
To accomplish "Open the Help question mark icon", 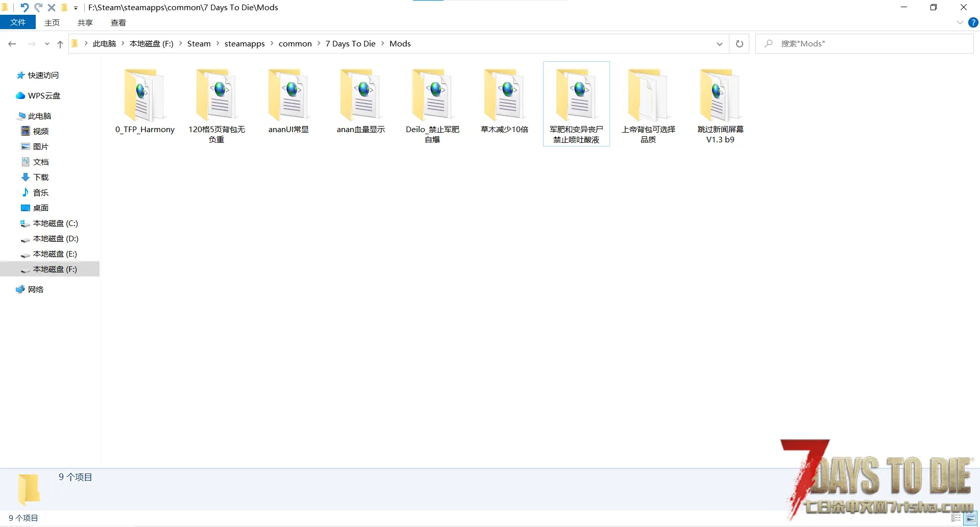I will pyautogui.click(x=973, y=22).
